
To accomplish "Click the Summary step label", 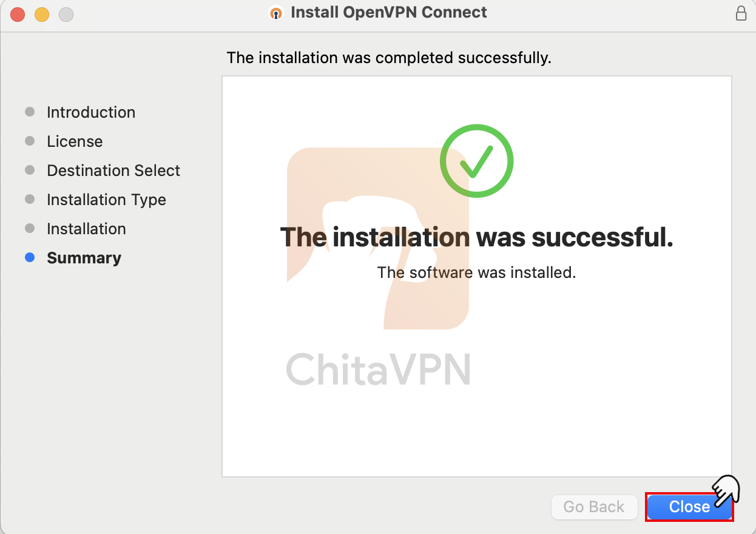I will (x=84, y=258).
